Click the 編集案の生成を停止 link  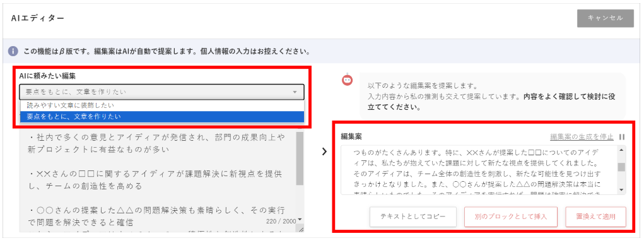tap(582, 136)
